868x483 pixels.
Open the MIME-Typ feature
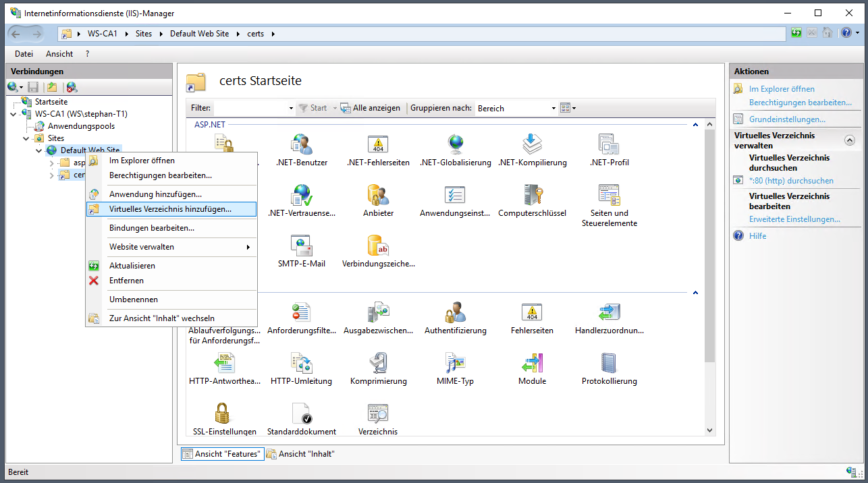point(455,368)
